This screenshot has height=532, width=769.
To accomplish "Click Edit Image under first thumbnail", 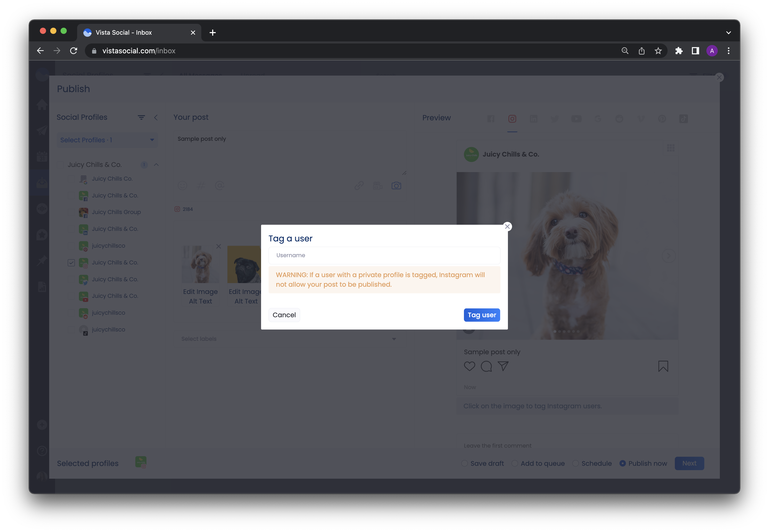I will coord(200,292).
